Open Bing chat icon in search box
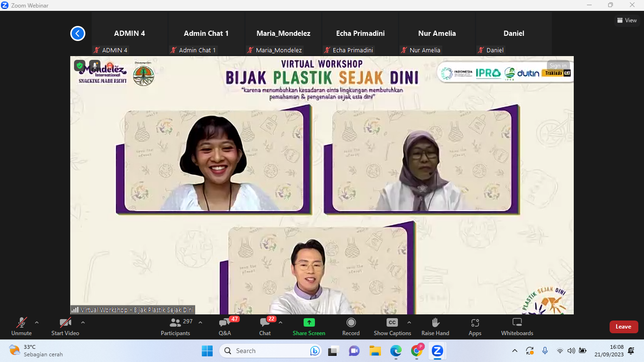644x362 pixels. [x=314, y=351]
